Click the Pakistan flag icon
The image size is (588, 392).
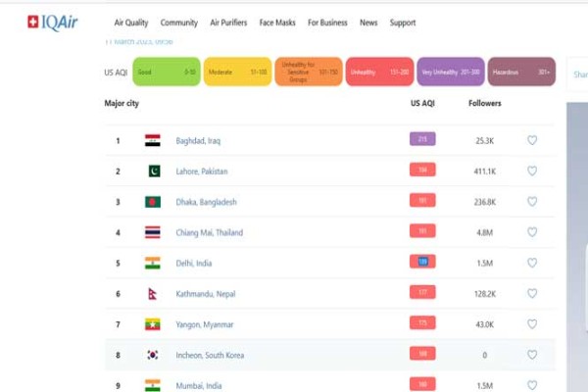pyautogui.click(x=153, y=171)
